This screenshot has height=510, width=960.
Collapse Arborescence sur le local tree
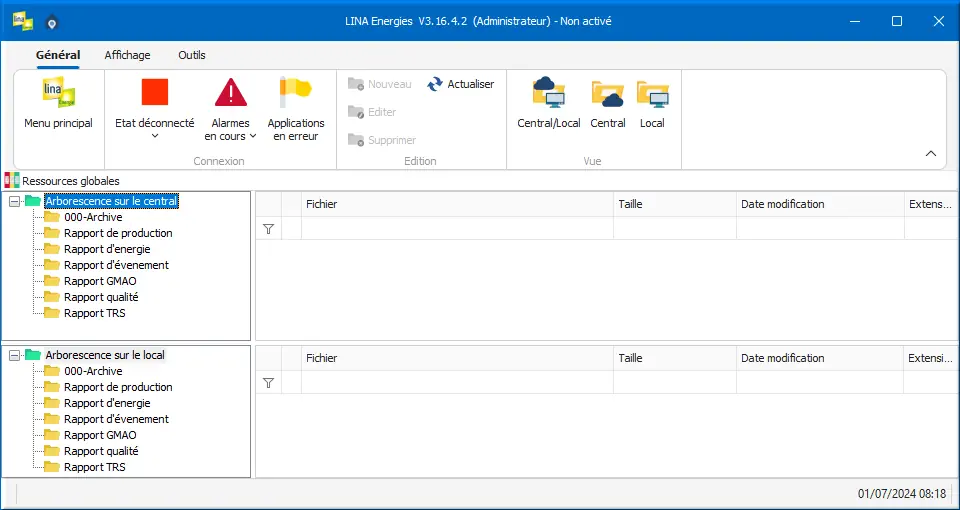coord(14,355)
